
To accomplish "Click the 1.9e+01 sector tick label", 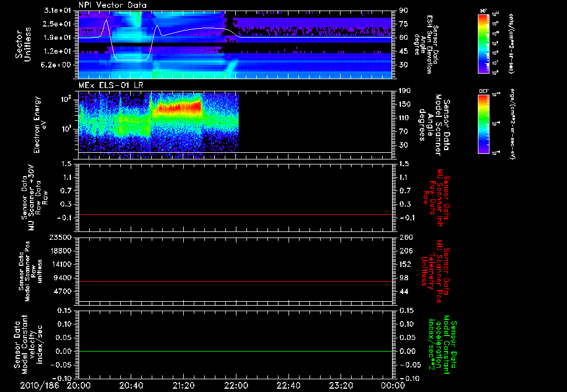I will (x=57, y=38).
